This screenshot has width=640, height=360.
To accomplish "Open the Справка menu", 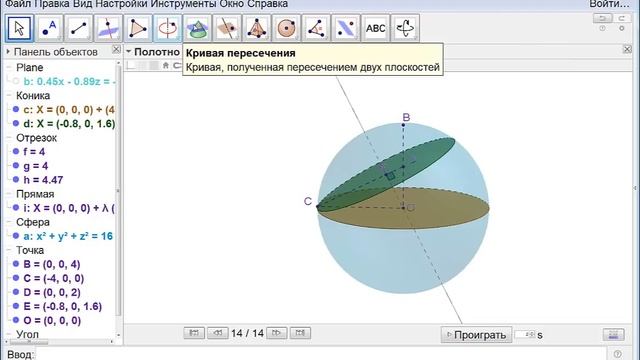I will coord(268,4).
